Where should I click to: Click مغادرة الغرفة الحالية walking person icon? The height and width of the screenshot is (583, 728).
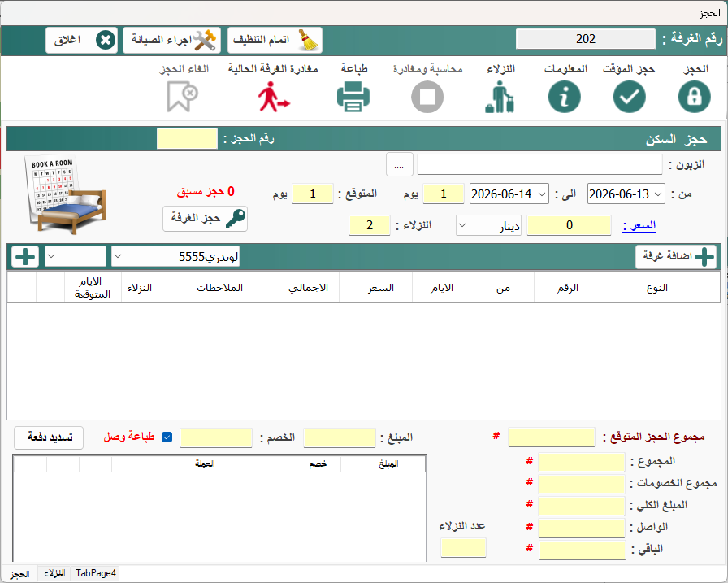(x=274, y=97)
